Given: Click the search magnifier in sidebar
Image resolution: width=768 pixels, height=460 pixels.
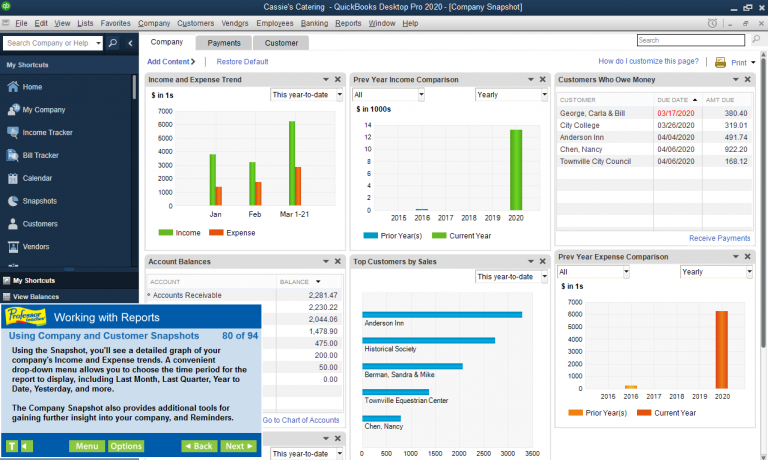Looking at the screenshot, I should 113,43.
